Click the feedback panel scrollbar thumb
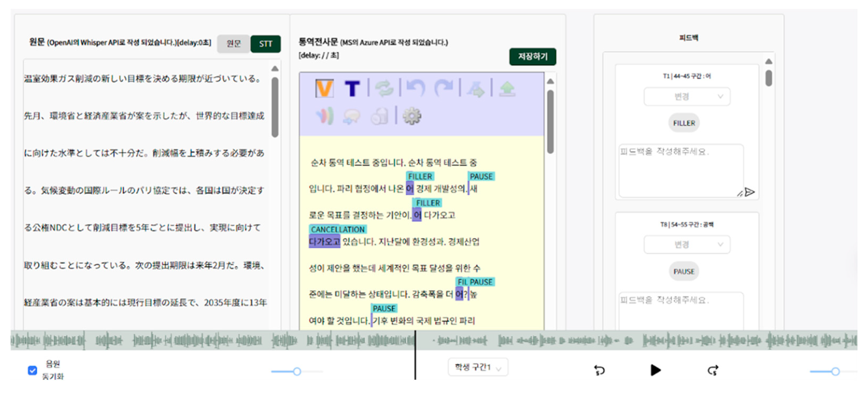868x396 pixels. click(x=768, y=78)
